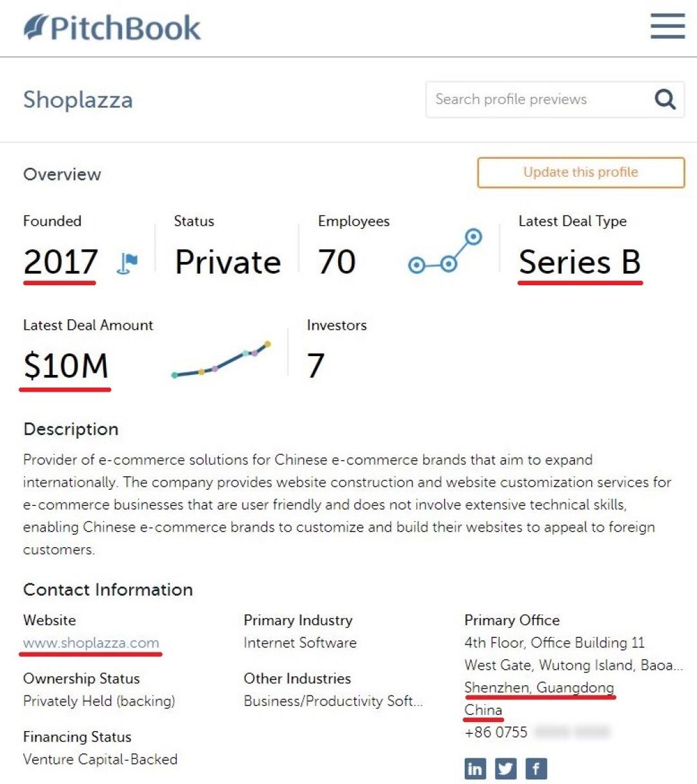This screenshot has height=784, width=697.
Task: Click the $10M latest deal amount
Action: [65, 366]
